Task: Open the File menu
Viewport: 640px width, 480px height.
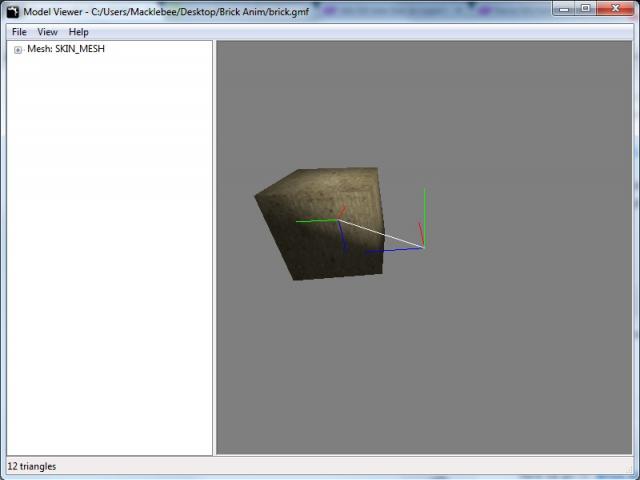Action: pos(19,32)
